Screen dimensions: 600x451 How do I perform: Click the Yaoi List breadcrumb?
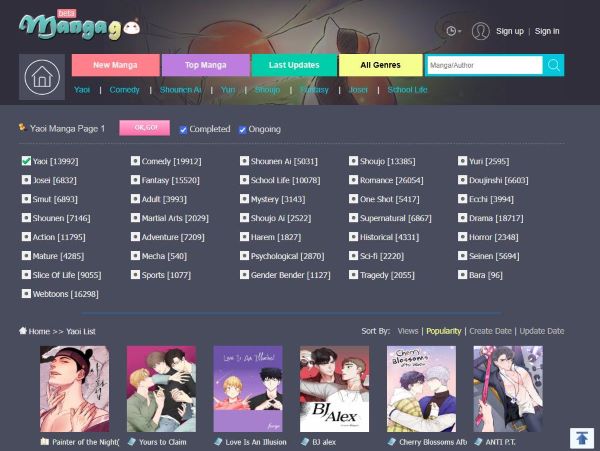(81, 331)
